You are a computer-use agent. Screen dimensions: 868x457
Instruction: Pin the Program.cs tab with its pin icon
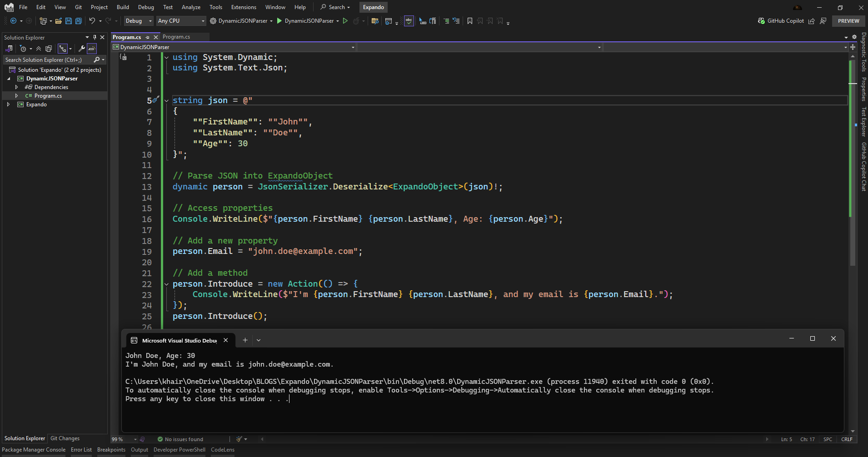coord(148,37)
